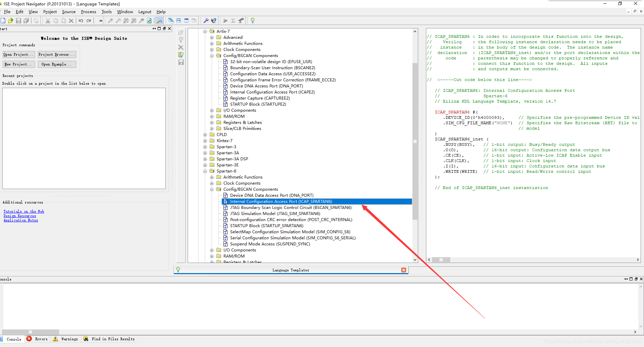Click the Cut scissors icon
Viewport: 644px width, 347px height.
coord(48,21)
